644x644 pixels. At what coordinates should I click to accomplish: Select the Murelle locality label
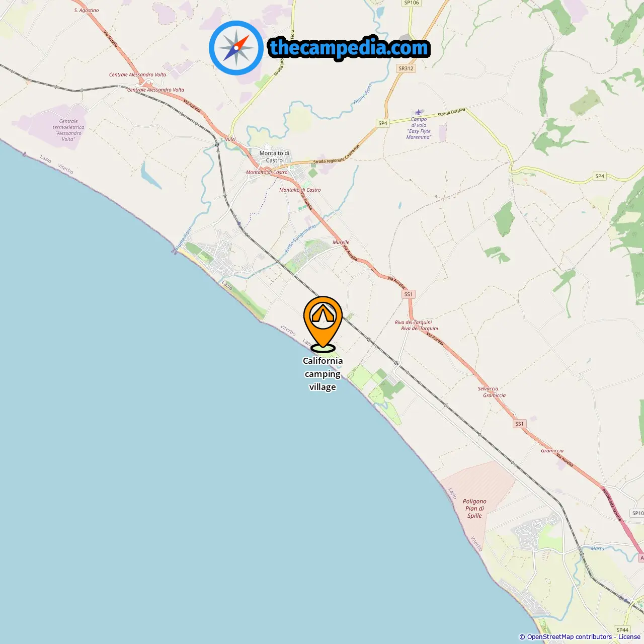click(341, 242)
